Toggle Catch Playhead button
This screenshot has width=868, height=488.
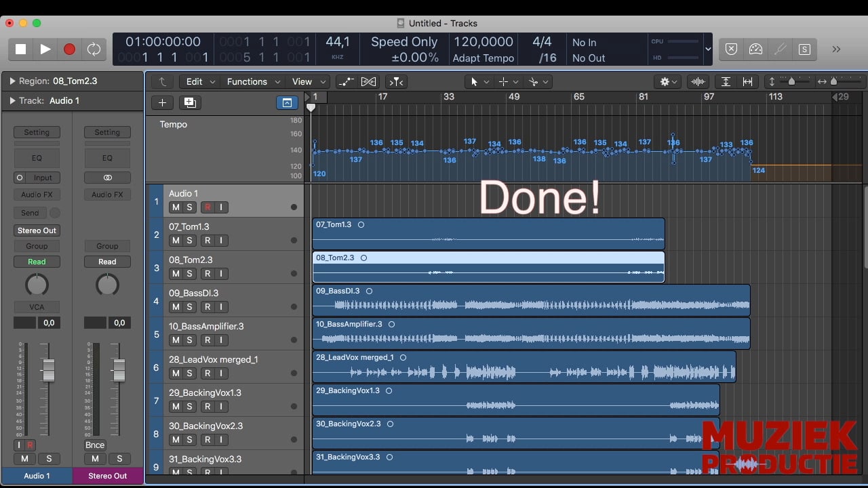point(396,81)
